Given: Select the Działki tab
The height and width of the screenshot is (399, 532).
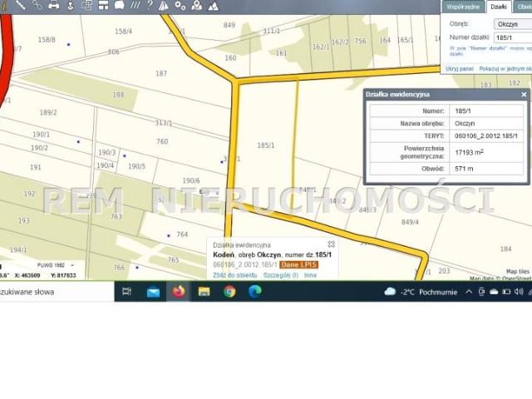Looking at the screenshot, I should pos(499,6).
